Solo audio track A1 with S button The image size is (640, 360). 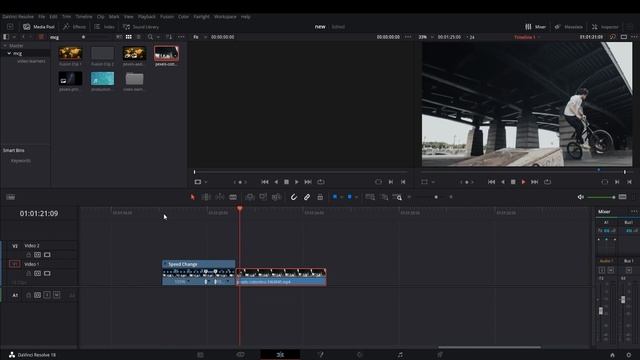(47, 295)
